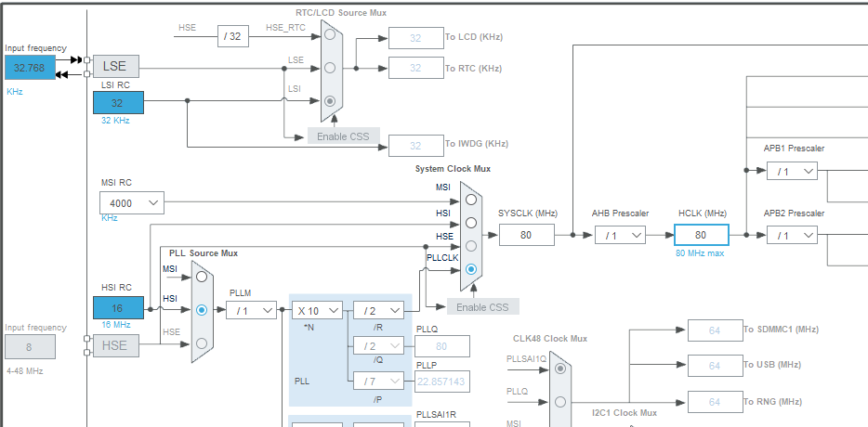Open the MSI RC 4000 frequency dropdown

coord(132,203)
